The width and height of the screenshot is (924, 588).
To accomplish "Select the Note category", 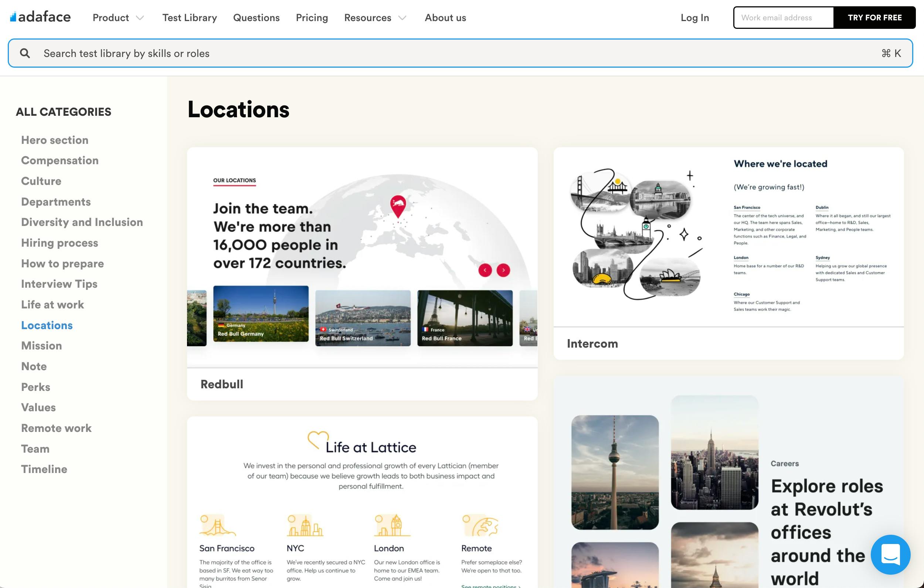I will (x=34, y=366).
